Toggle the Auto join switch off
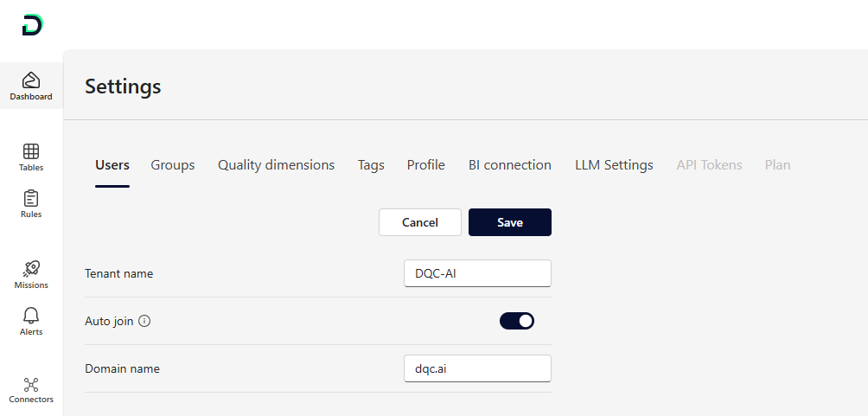Image resolution: width=868 pixels, height=416 pixels. pos(517,321)
